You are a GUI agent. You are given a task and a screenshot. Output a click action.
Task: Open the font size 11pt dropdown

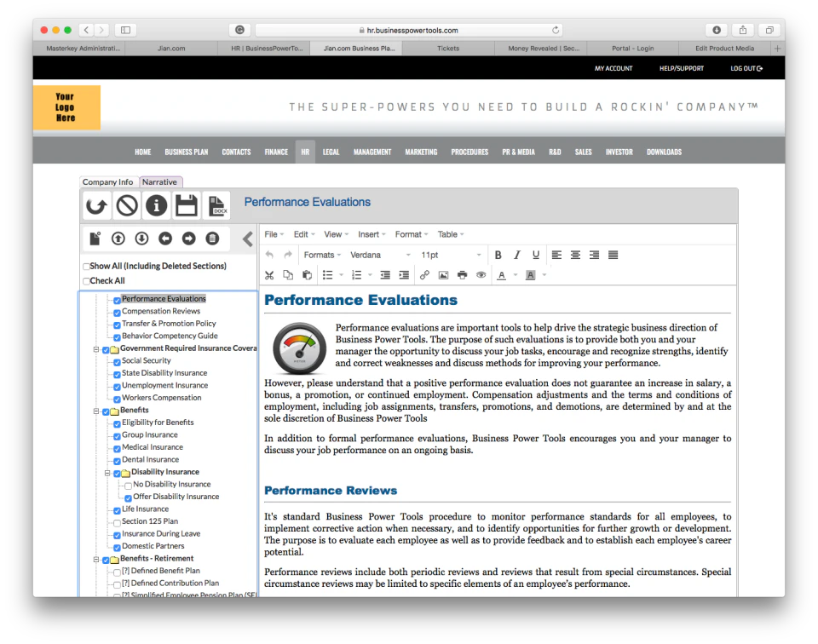(452, 254)
